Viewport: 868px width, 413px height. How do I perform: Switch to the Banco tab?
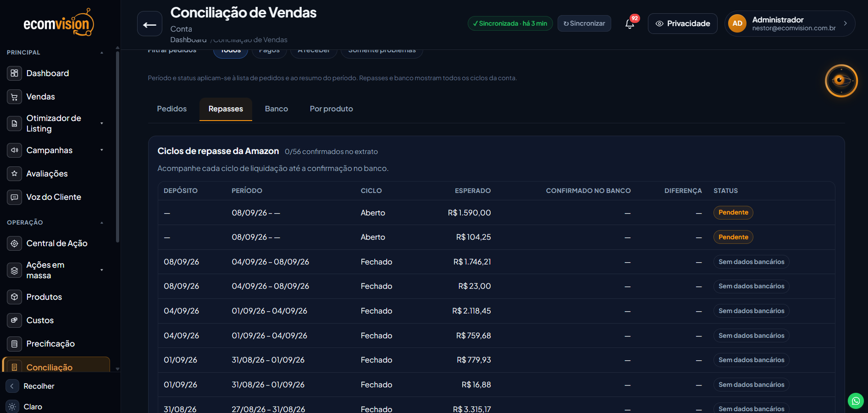point(276,109)
